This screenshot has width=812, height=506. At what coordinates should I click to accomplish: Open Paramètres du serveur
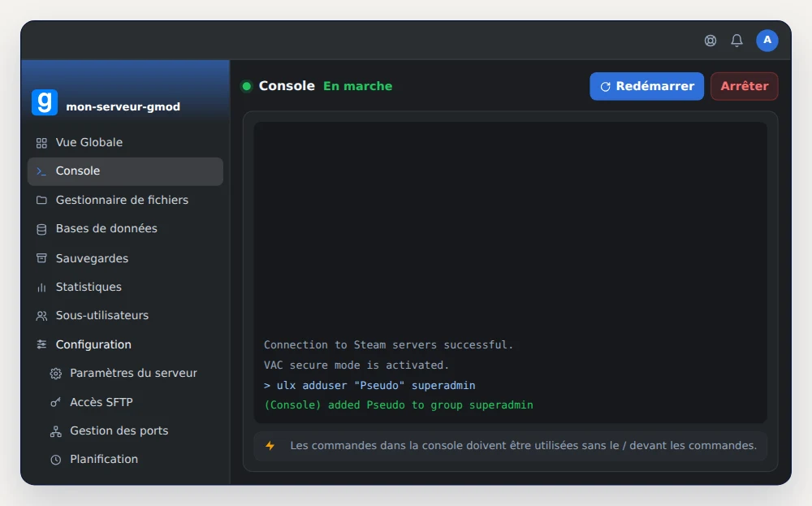pyautogui.click(x=132, y=373)
